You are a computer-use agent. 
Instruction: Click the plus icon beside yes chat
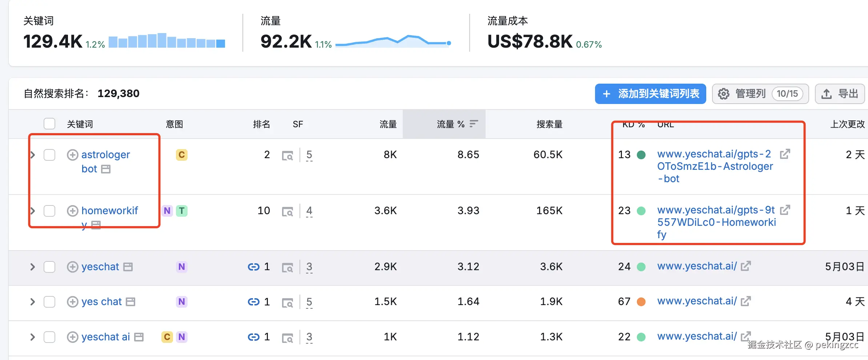tap(72, 302)
